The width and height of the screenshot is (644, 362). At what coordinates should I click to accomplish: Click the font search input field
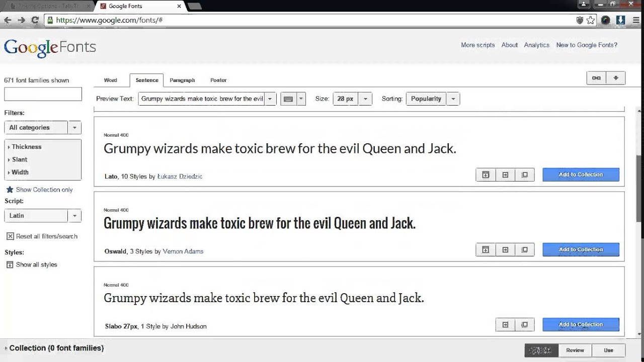[43, 94]
